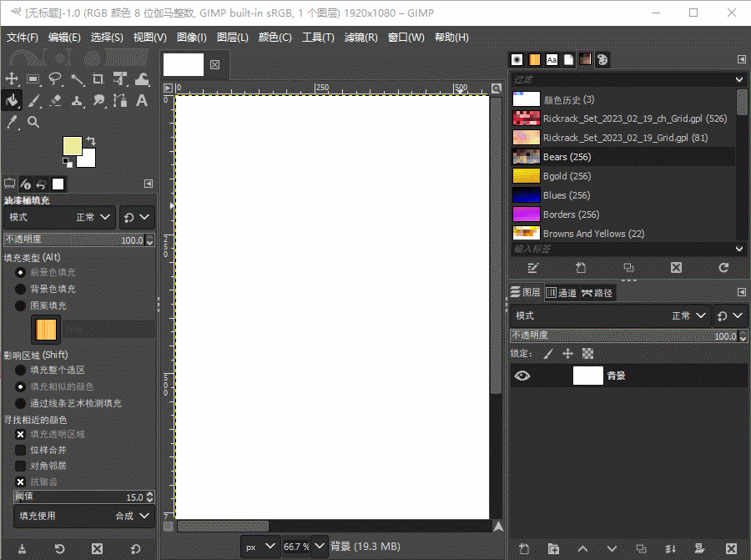Open the layer 模式 dropdown in Layers panel

(x=690, y=316)
